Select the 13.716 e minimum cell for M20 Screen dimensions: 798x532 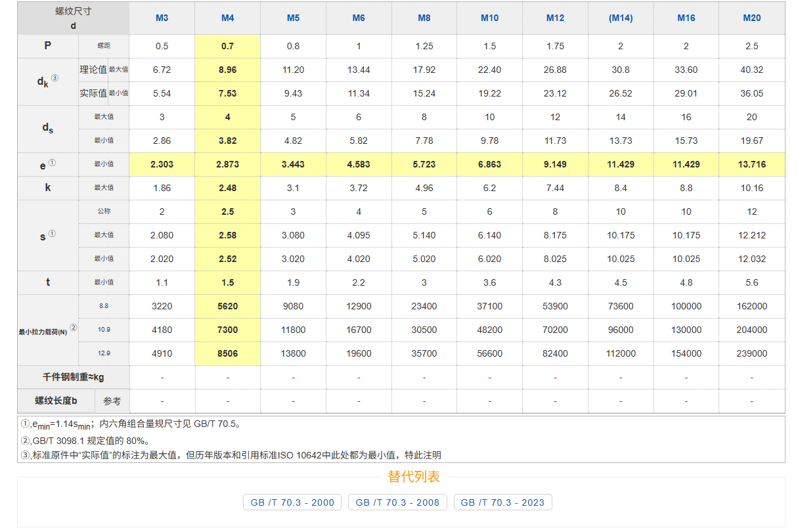(x=751, y=164)
